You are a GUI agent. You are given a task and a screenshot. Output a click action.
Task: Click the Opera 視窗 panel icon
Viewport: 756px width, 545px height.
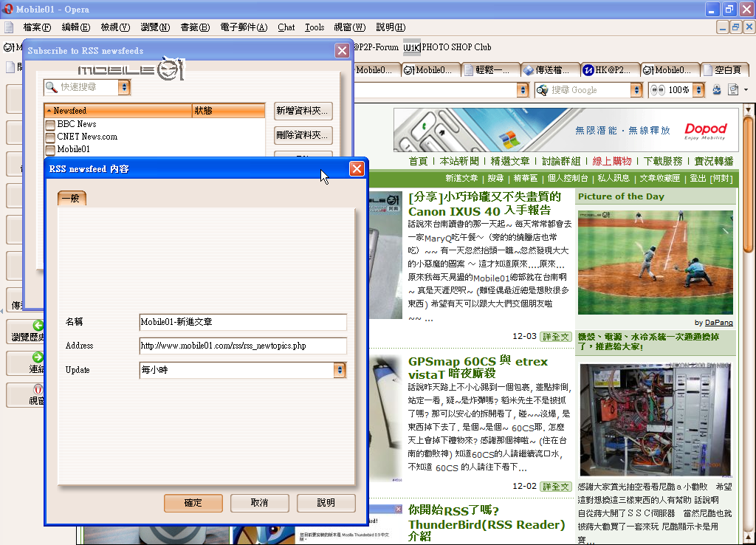tap(38, 389)
